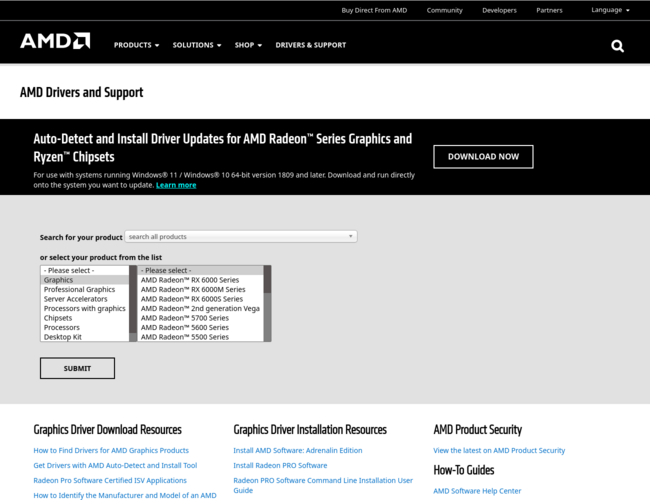Screen dimensions: 650x500
Task: Open AMD Software Help Center link
Action: 477,491
